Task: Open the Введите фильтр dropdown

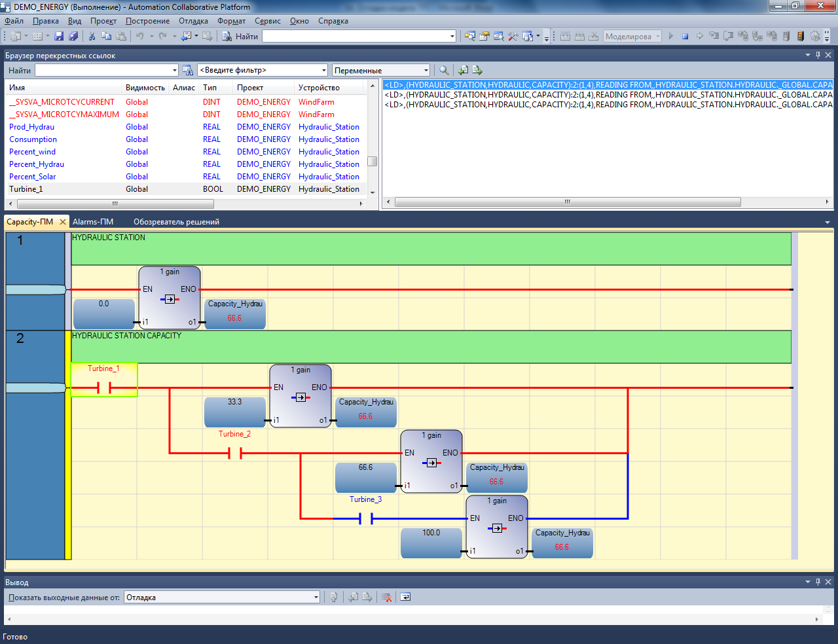Action: click(x=323, y=70)
